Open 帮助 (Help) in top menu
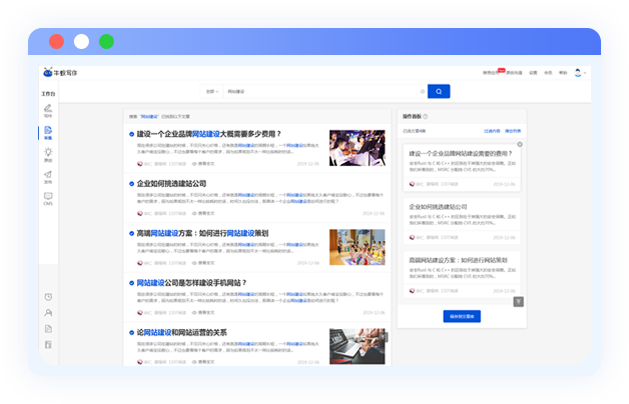This screenshot has width=629, height=404. click(x=562, y=73)
